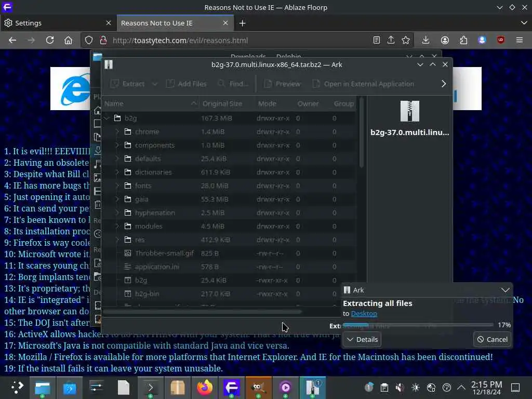Expand the defaults folder
This screenshot has height=399, width=532.
click(x=117, y=159)
